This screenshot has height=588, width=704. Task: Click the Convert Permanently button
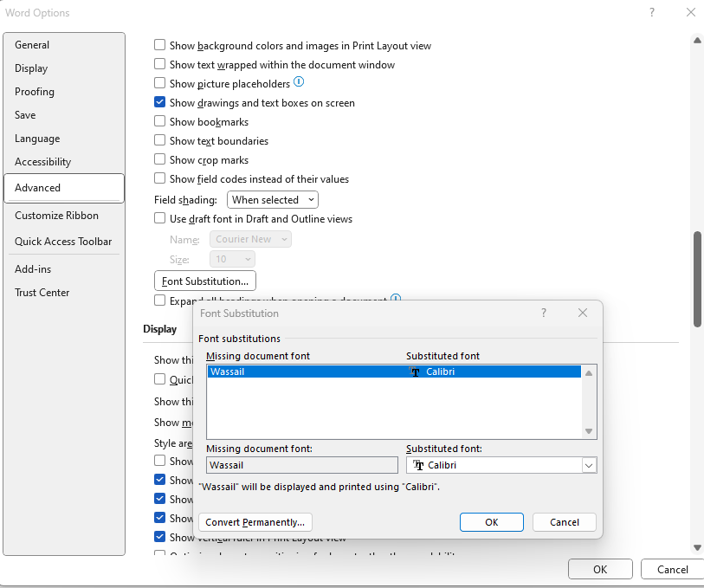(x=255, y=521)
